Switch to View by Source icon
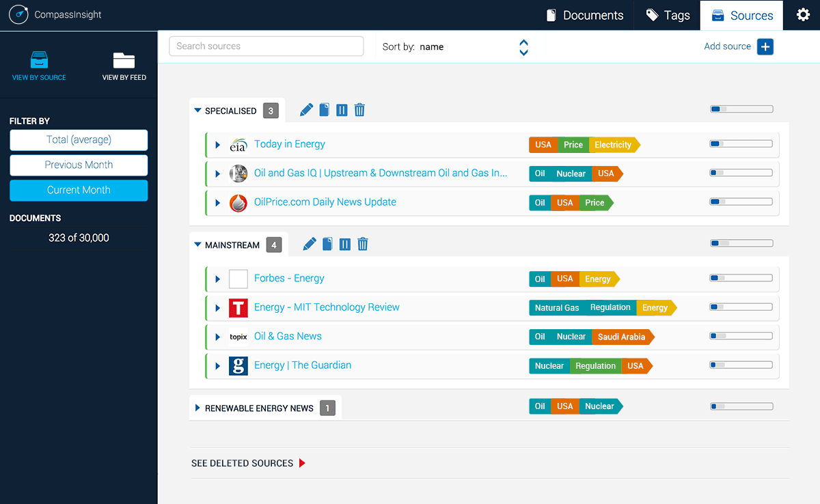 (39, 66)
